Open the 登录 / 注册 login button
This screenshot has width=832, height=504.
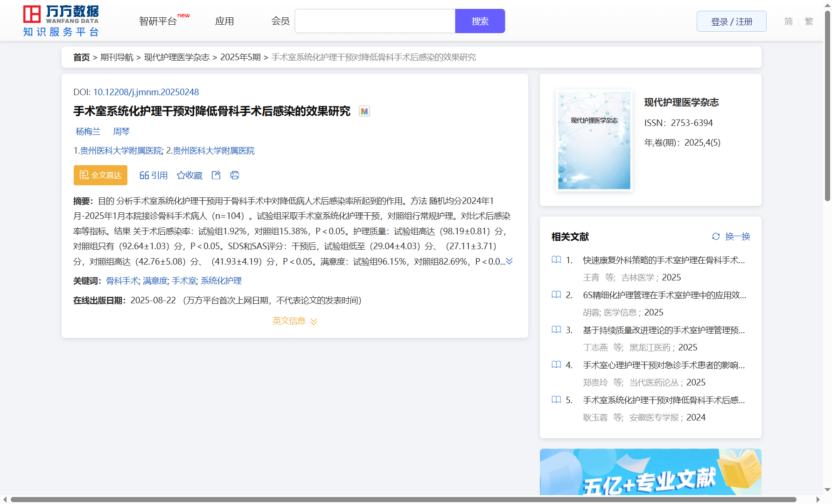click(x=731, y=21)
